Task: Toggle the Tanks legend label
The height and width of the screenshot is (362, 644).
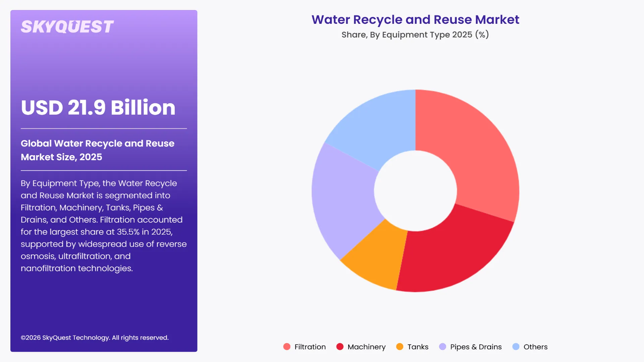Action: point(418,347)
